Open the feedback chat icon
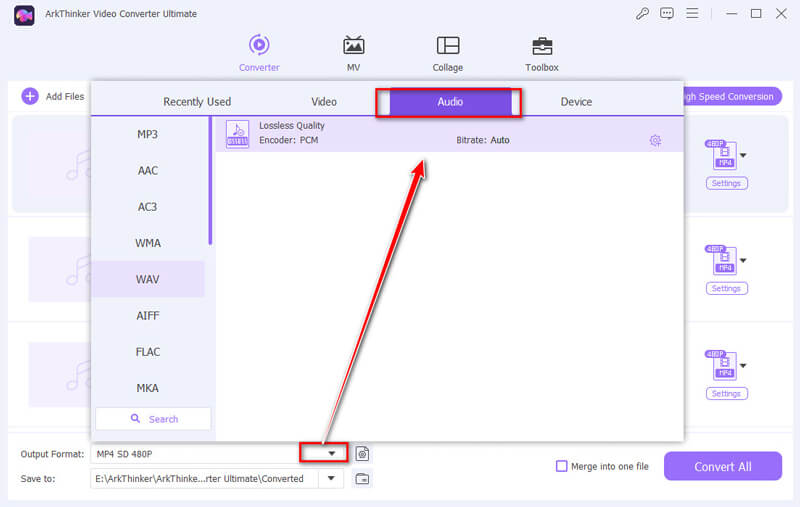The image size is (800, 507). 667,14
